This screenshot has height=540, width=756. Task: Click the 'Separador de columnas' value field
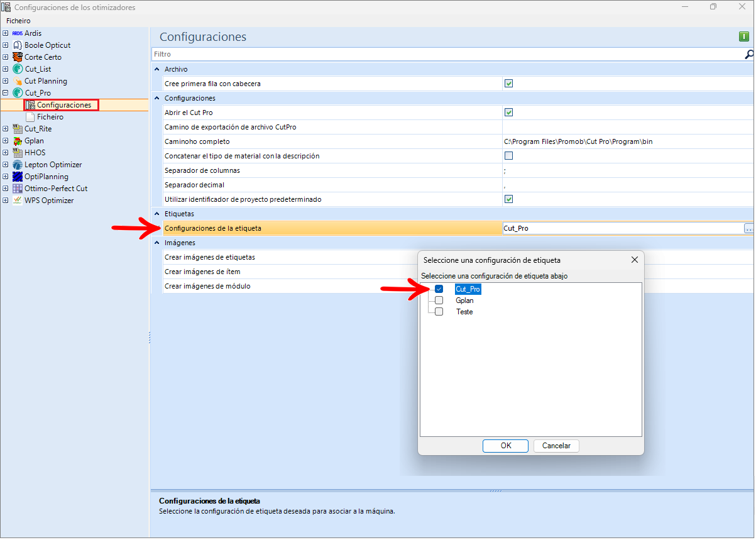(628, 170)
